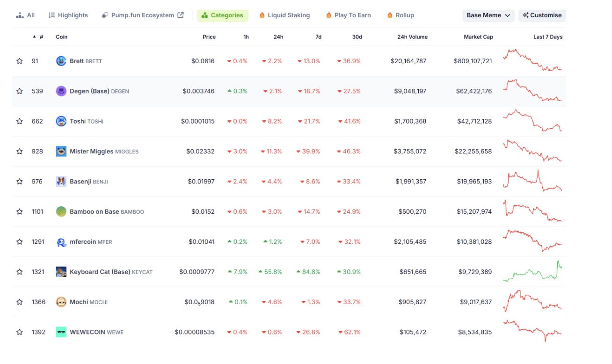Click Keyboard Cat's 24h change 55.8%
Viewport: 612px width, 364px height.
[270, 272]
